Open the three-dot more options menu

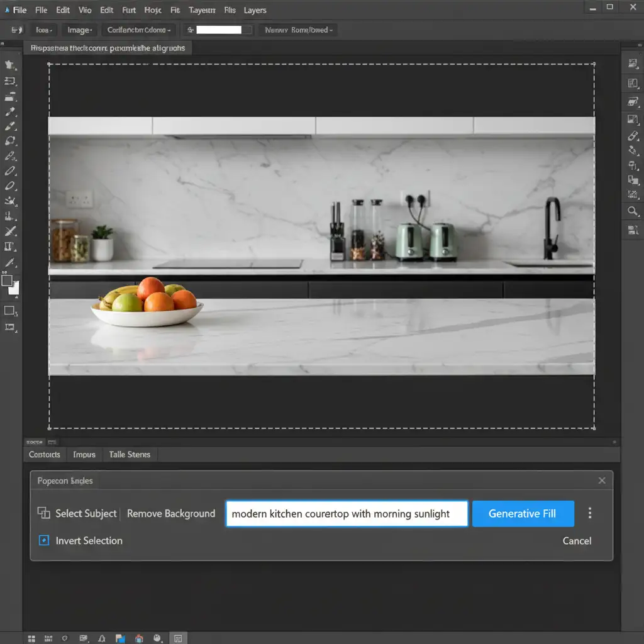click(589, 513)
